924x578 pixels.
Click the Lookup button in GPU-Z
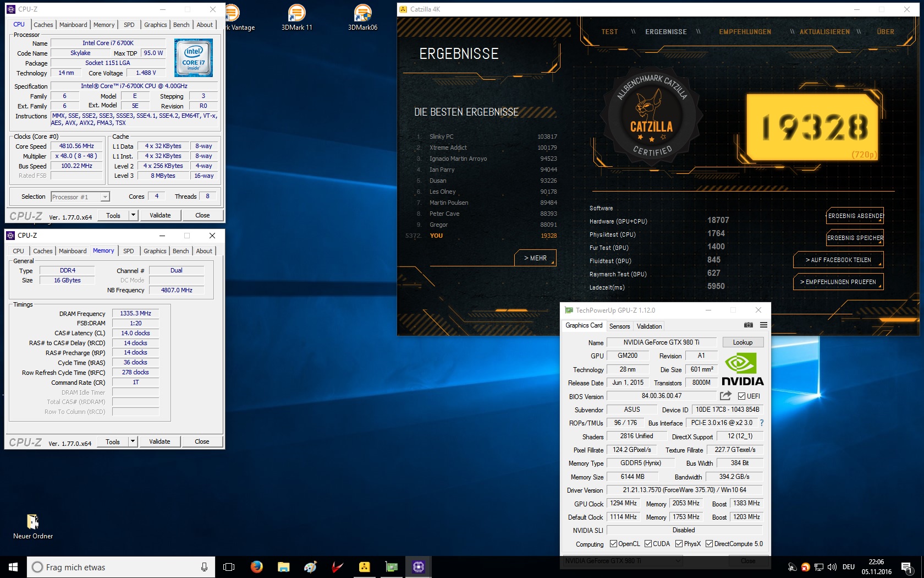point(743,342)
